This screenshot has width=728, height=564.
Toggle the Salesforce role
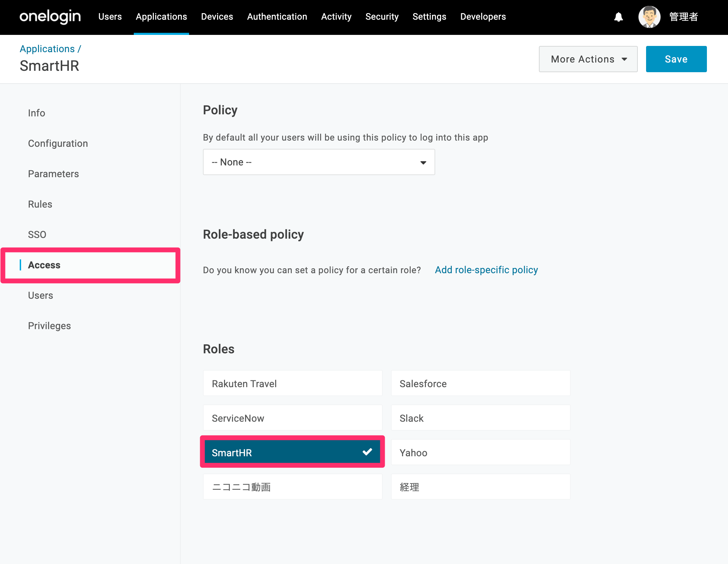[480, 383]
